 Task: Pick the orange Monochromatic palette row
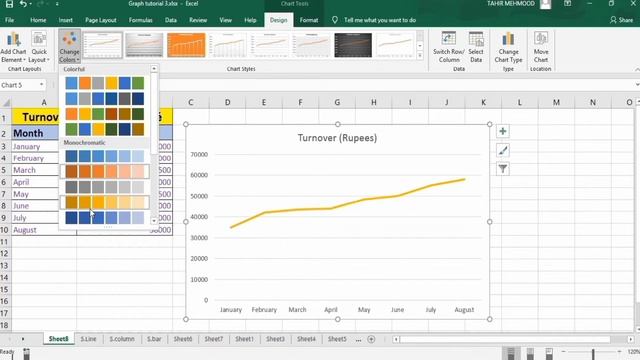(104, 171)
